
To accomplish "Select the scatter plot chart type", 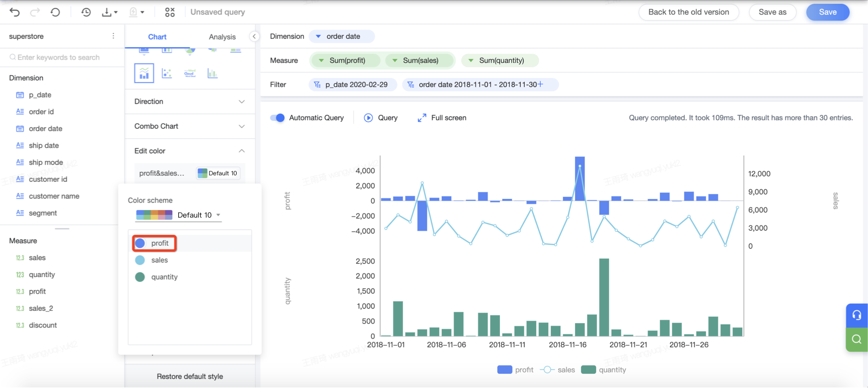I will pos(167,73).
